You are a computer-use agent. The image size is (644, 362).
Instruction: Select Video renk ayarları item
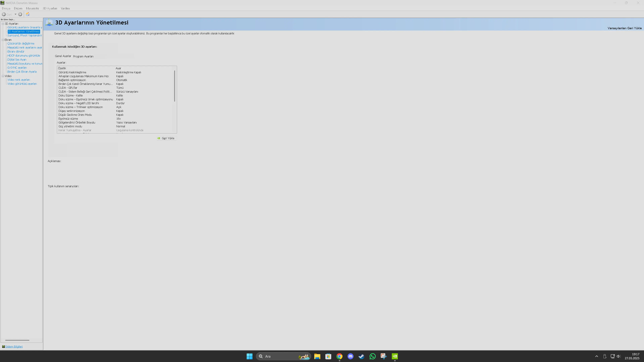point(18,80)
